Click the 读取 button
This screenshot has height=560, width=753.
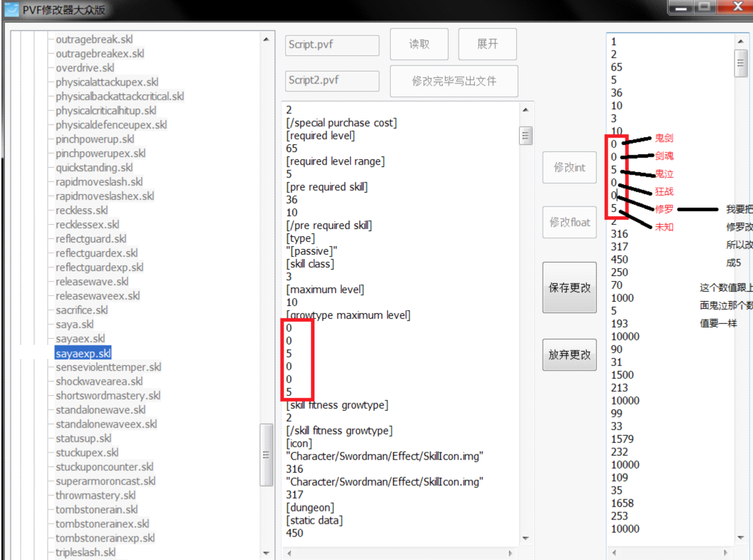[x=419, y=44]
